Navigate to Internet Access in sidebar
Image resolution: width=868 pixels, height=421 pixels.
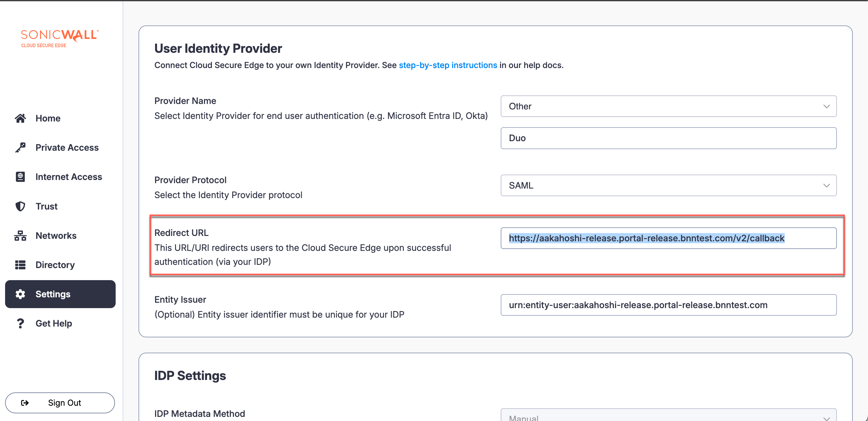[x=68, y=177]
